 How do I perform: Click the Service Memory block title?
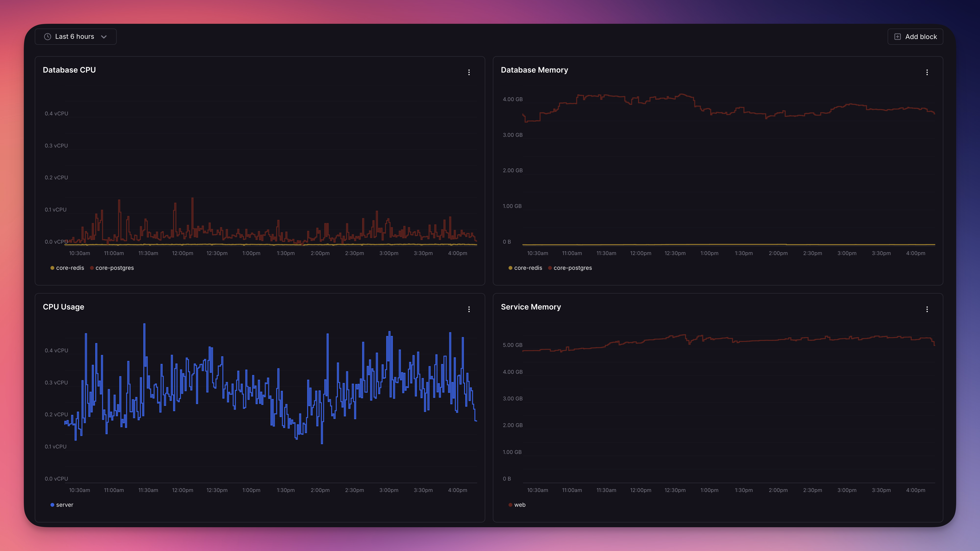[531, 307]
